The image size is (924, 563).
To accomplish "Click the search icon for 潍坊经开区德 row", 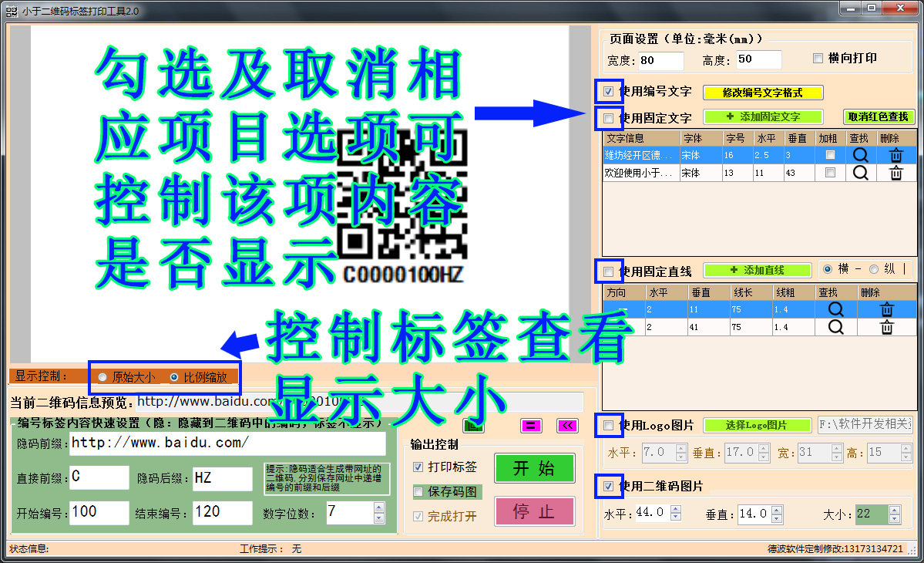I will tap(860, 155).
